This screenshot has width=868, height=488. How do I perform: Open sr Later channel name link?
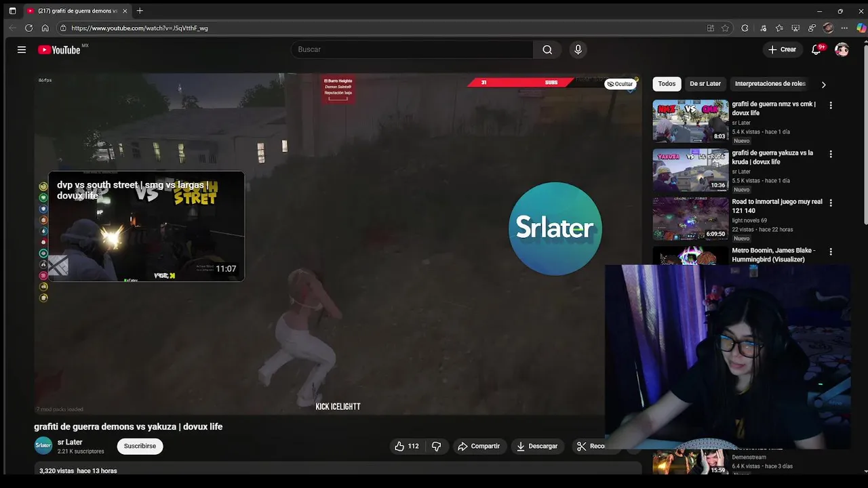click(70, 442)
